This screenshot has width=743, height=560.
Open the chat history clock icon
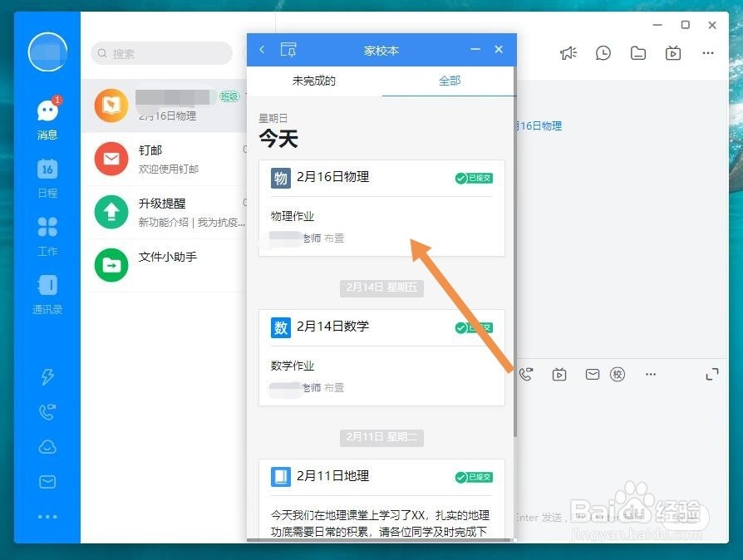[x=603, y=52]
